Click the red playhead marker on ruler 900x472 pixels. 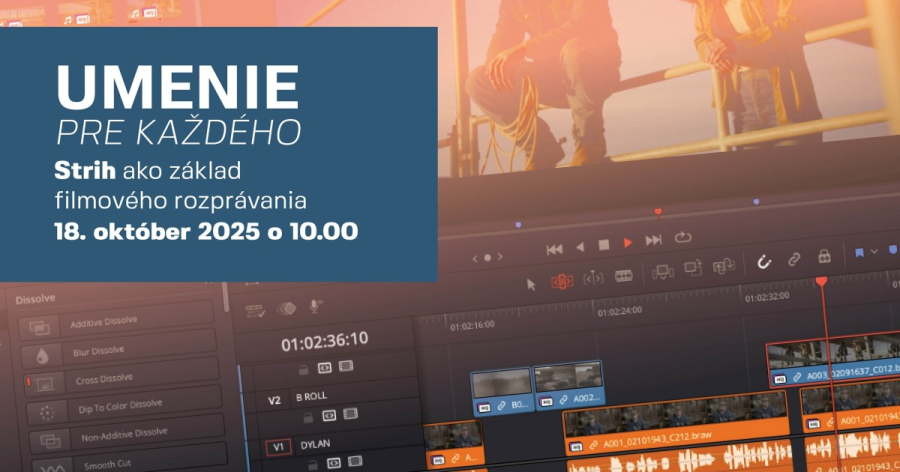822,283
